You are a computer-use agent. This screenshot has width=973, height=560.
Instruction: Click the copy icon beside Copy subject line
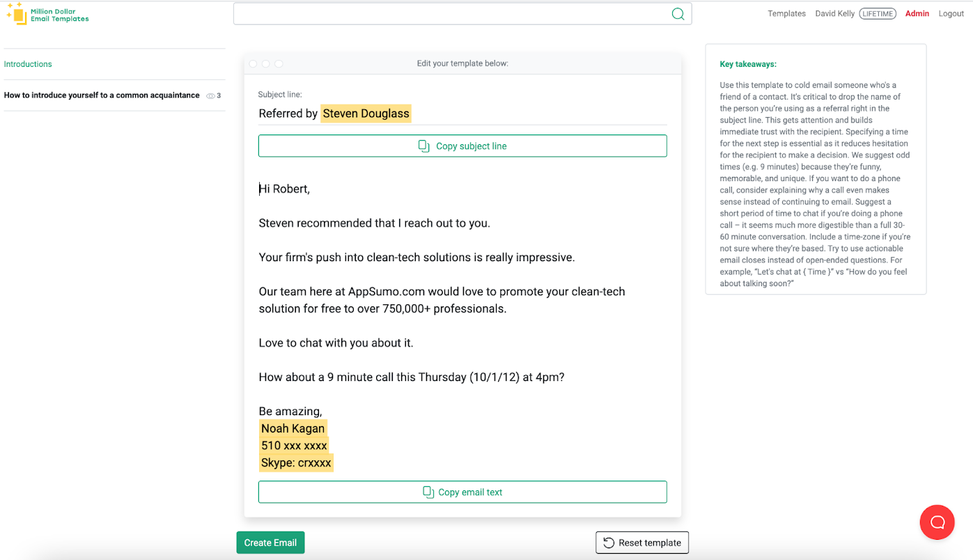pos(423,146)
